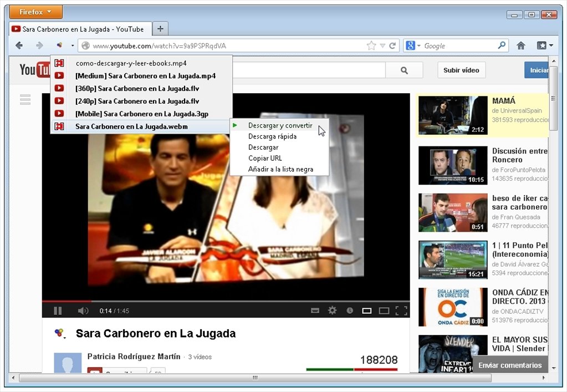Click the 3 vídeos link
Viewport: 567px width, 392px height.
(x=200, y=357)
